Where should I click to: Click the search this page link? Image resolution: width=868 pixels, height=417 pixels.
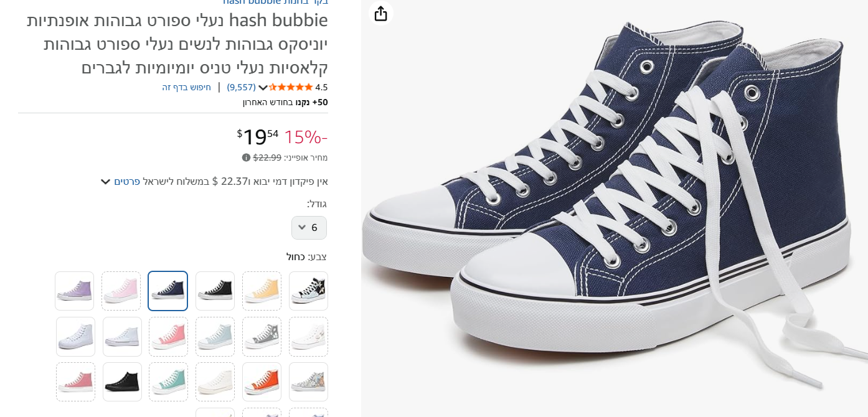coord(187,87)
